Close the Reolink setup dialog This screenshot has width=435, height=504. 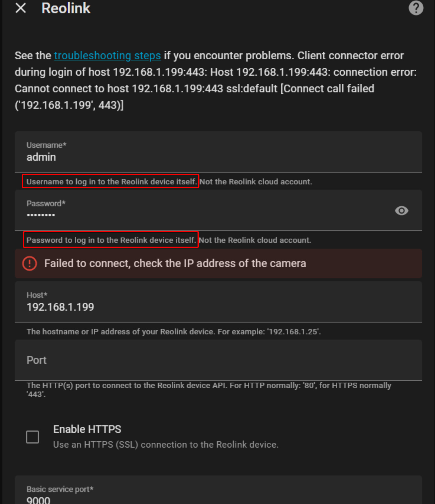coord(21,8)
